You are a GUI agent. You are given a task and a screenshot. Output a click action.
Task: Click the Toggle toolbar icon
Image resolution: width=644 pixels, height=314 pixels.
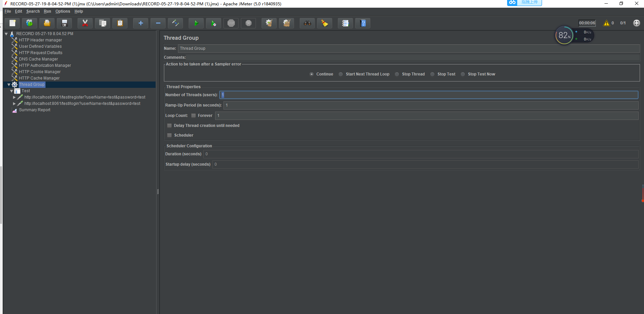point(175,23)
